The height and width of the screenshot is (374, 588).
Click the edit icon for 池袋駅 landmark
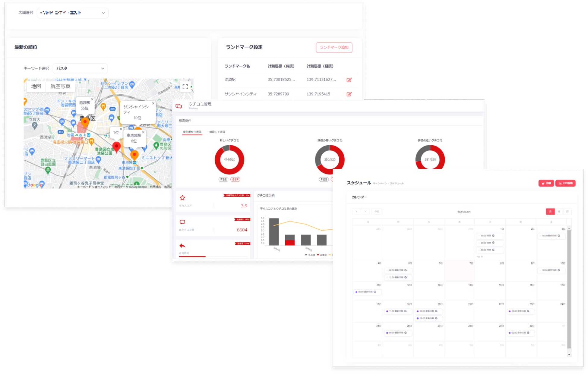[349, 80]
